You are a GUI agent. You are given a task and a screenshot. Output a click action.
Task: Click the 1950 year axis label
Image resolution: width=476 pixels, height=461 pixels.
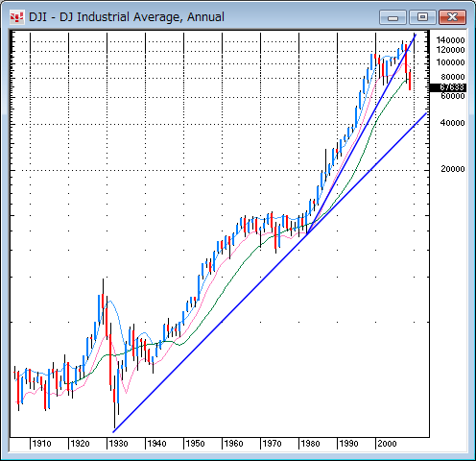[195, 444]
